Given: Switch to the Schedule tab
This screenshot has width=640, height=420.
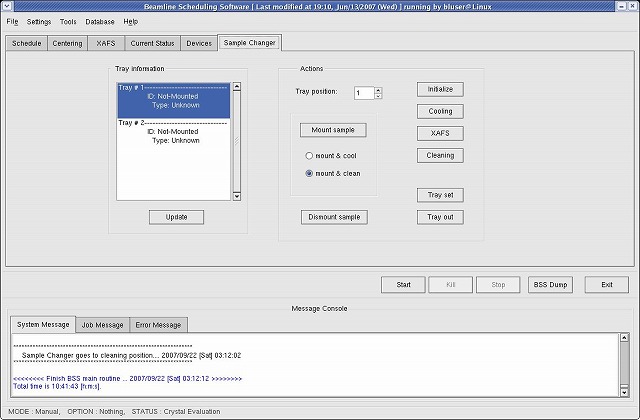Looking at the screenshot, I should click(27, 43).
